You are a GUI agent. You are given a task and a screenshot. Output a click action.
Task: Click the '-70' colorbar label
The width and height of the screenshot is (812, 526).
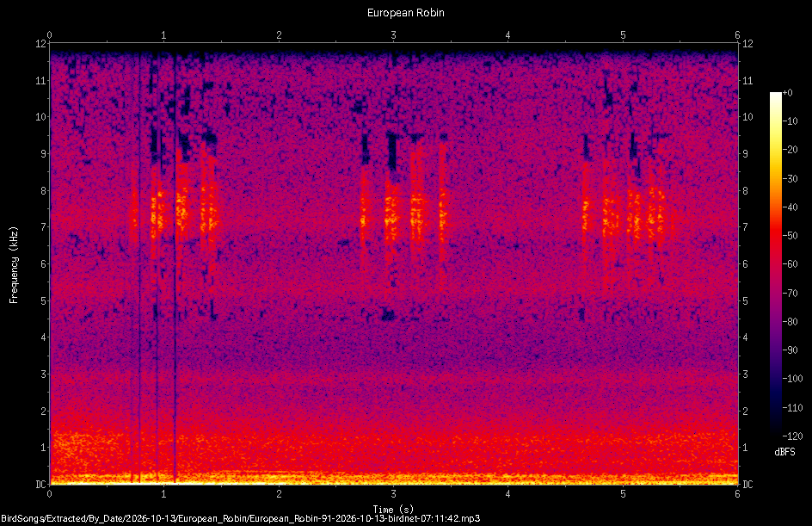(x=790, y=294)
